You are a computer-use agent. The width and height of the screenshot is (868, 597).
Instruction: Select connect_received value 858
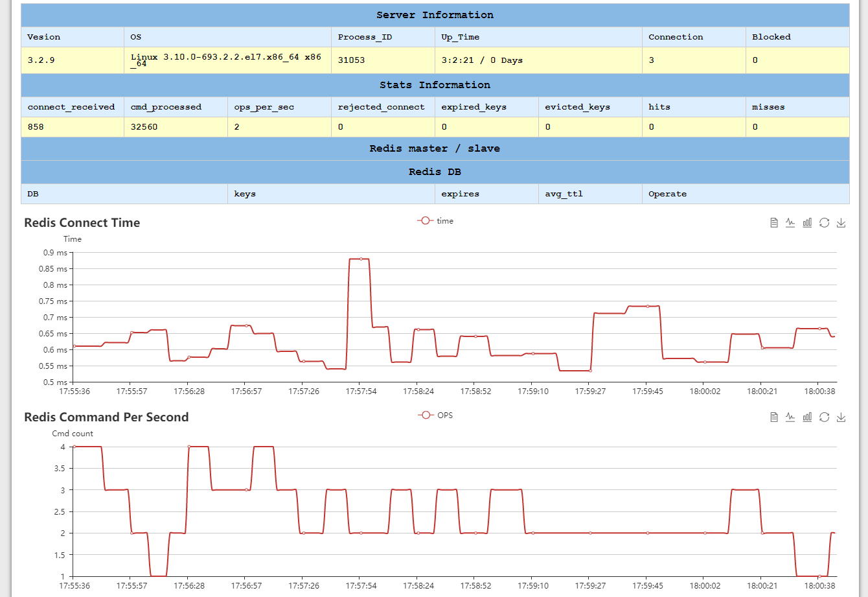(73, 127)
